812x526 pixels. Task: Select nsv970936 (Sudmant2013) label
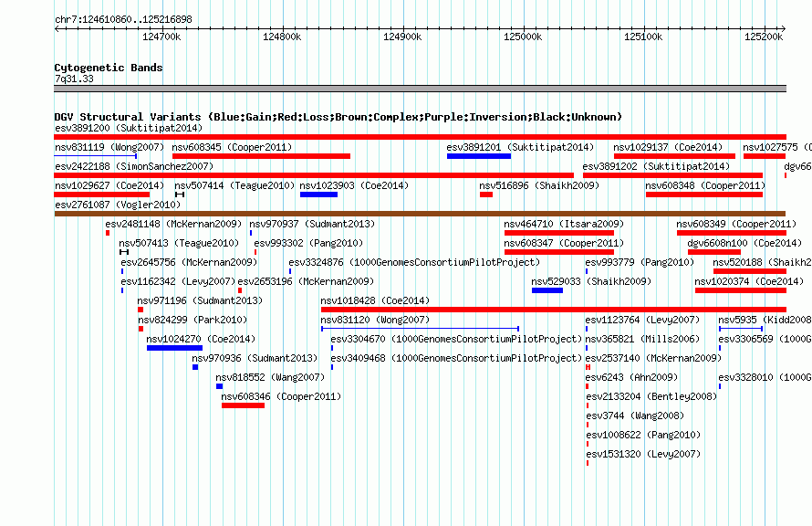(255, 358)
